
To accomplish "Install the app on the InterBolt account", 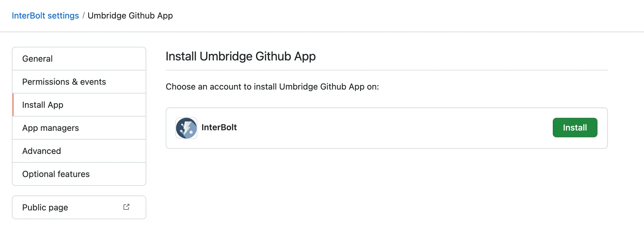I will pos(574,128).
